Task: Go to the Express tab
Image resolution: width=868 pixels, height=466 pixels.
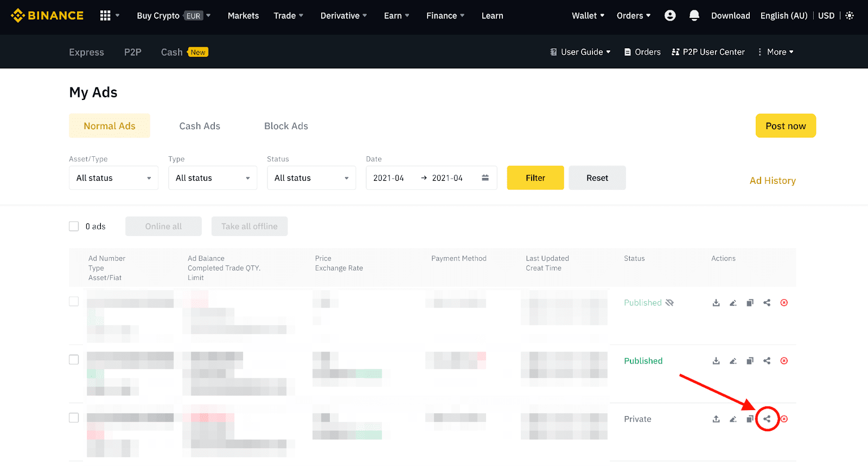Action: 86,52
